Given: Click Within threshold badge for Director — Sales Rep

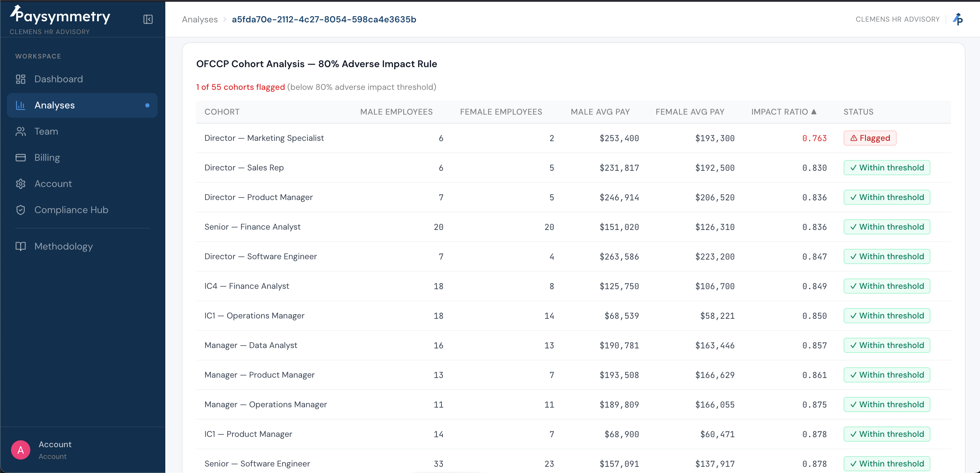Looking at the screenshot, I should coord(886,168).
